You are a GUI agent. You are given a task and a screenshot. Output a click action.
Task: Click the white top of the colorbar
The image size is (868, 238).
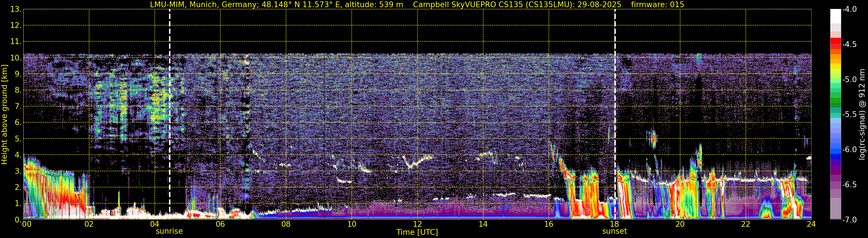[835, 16]
